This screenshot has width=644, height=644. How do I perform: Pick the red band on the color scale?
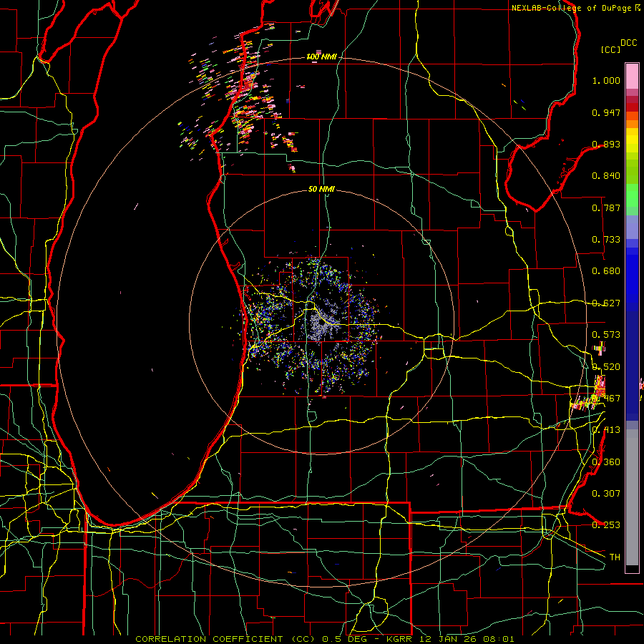coord(632,107)
